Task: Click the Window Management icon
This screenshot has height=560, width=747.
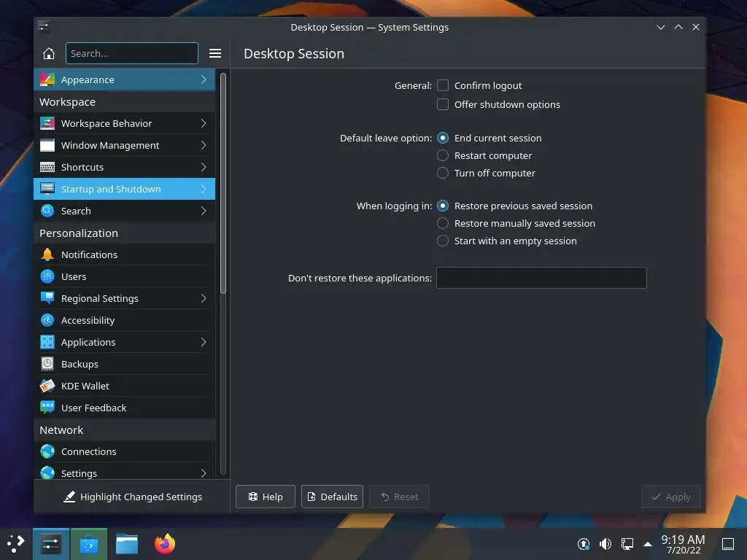Action: 47,145
